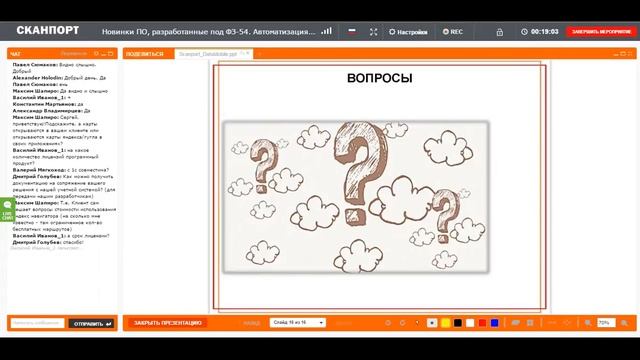The image size is (640, 360).
Task: Click the typing indicator below chat
Action: pyautogui.click(x=45, y=248)
